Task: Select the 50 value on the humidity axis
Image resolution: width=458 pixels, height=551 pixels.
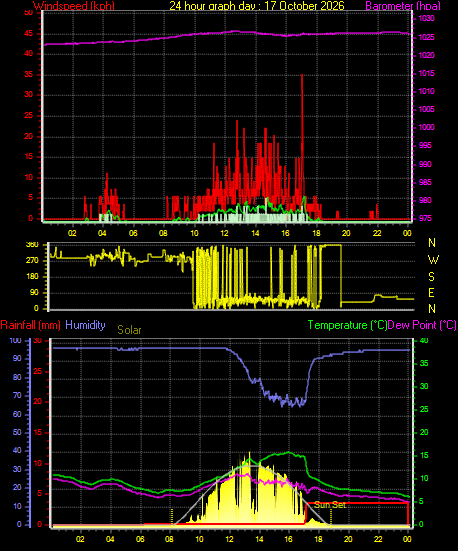Action: point(17,433)
